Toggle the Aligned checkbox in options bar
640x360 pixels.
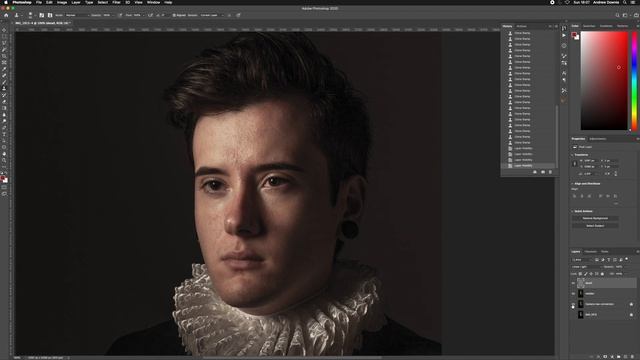click(174, 15)
